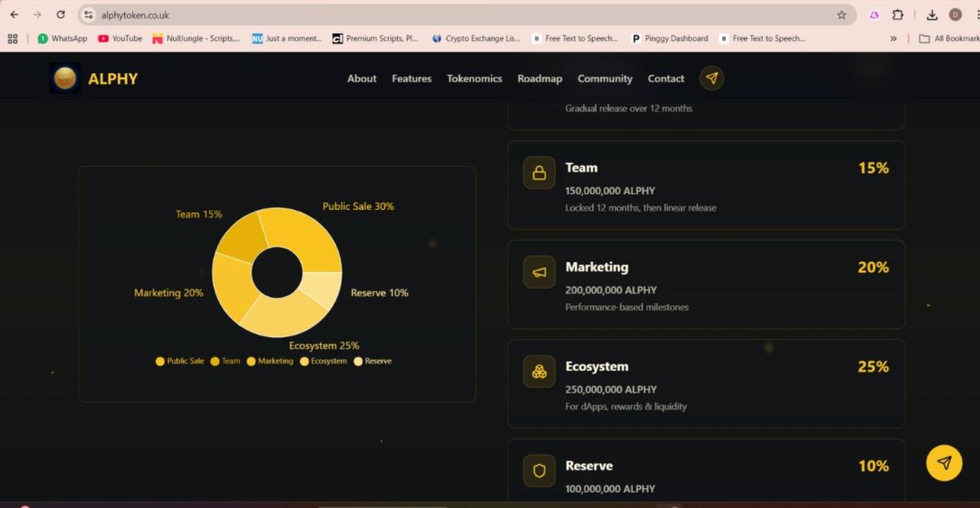Open the Chrome apps grid button
The image size is (980, 508).
point(12,38)
